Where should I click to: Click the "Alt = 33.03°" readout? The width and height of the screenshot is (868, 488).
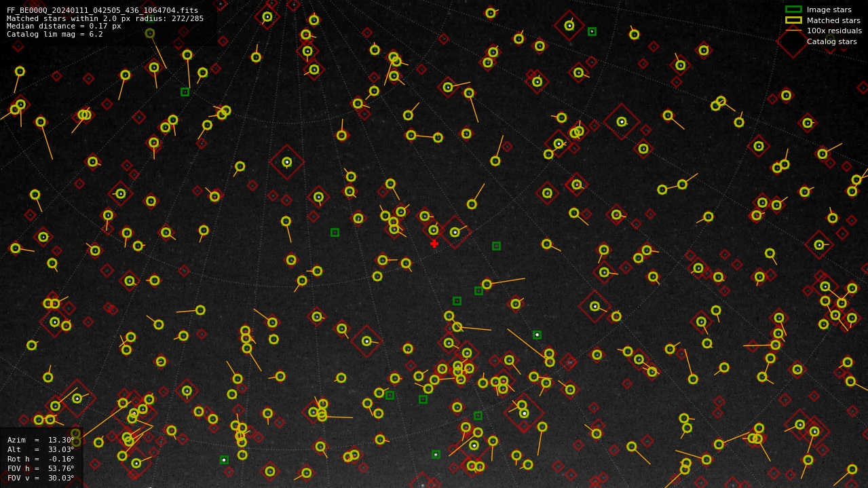[41, 449]
